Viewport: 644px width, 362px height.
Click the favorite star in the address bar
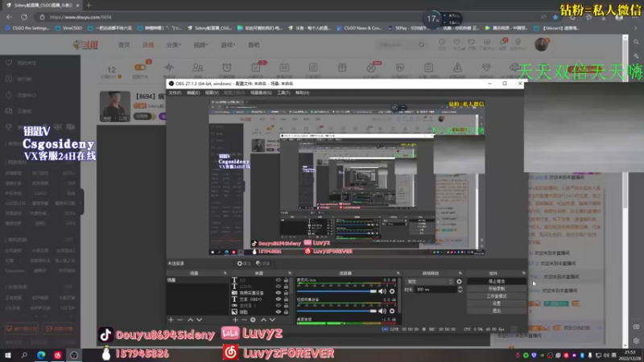click(555, 17)
